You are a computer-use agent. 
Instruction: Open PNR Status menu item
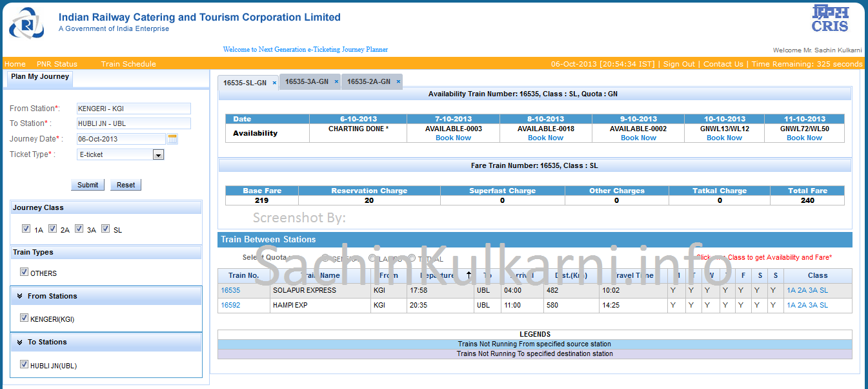[x=57, y=64]
